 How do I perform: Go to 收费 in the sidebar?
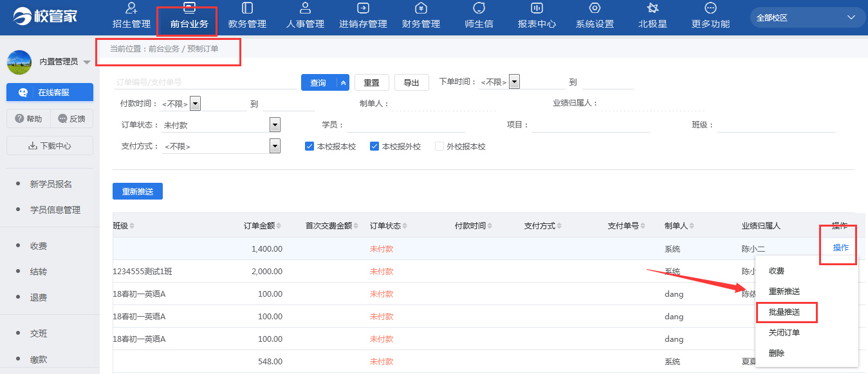39,246
